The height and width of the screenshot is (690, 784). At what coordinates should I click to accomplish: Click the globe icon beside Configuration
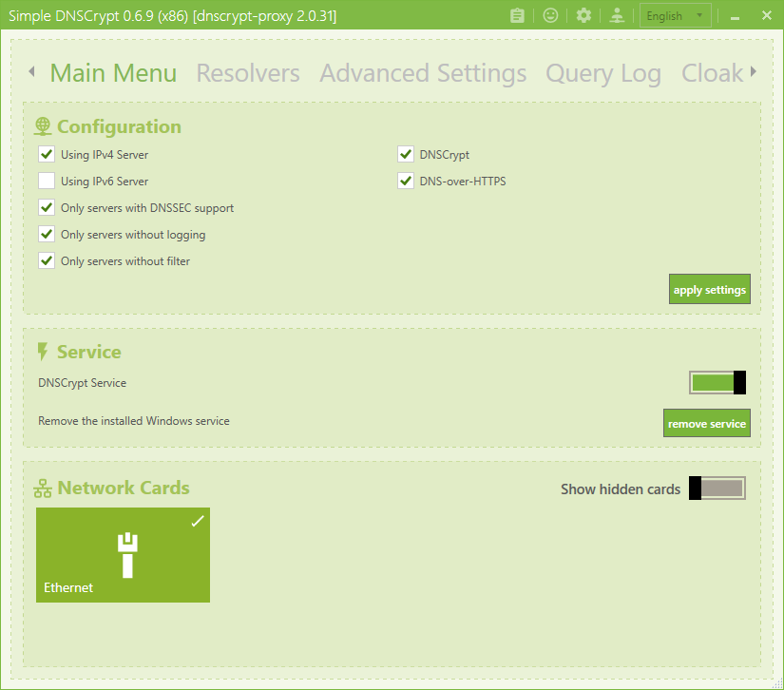pyautogui.click(x=43, y=126)
